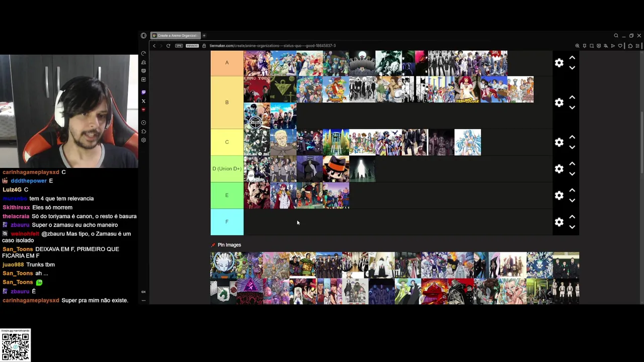Click the orange tier A label

click(227, 63)
